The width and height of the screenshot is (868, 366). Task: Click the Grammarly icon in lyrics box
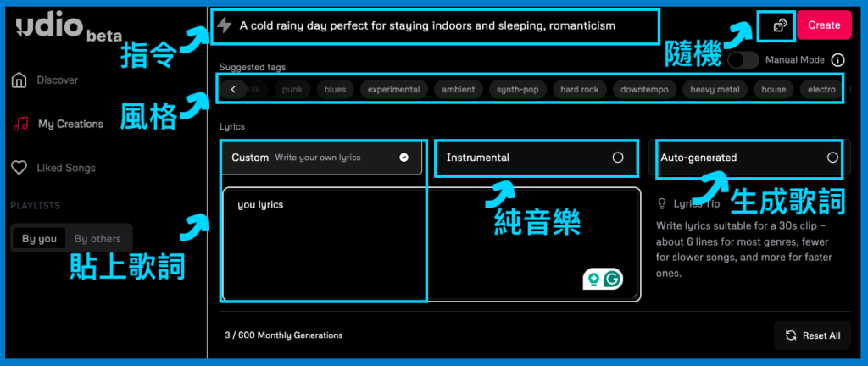coord(609,279)
